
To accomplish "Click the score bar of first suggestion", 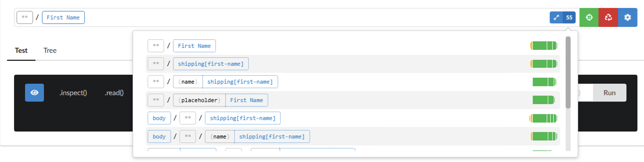I will [x=544, y=46].
